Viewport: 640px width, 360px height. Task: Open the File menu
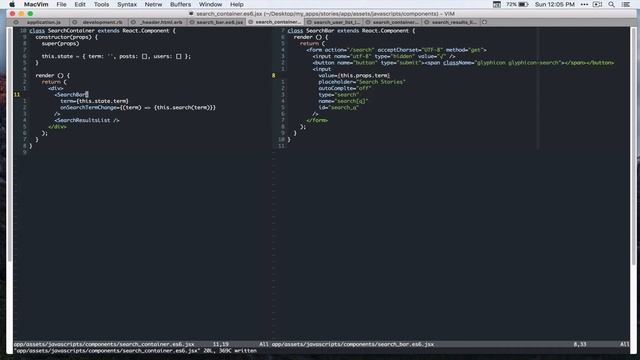61,4
